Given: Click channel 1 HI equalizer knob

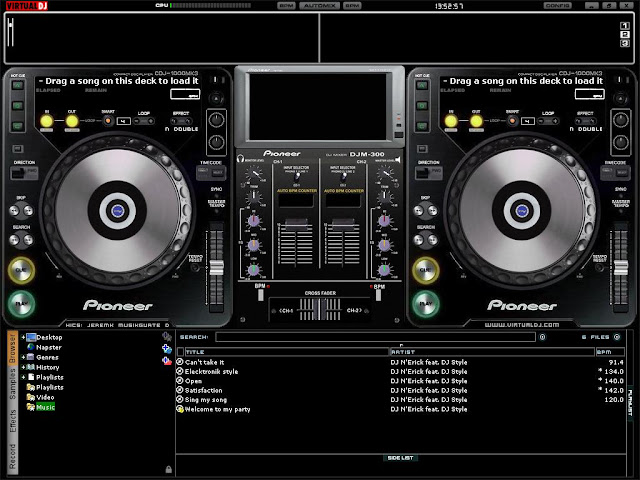Looking at the screenshot, I should pos(253,221).
